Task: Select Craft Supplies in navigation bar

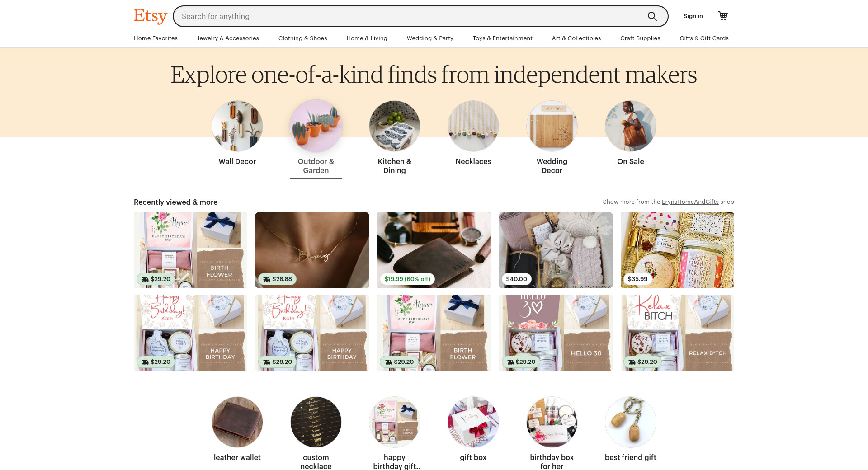Action: [x=640, y=38]
